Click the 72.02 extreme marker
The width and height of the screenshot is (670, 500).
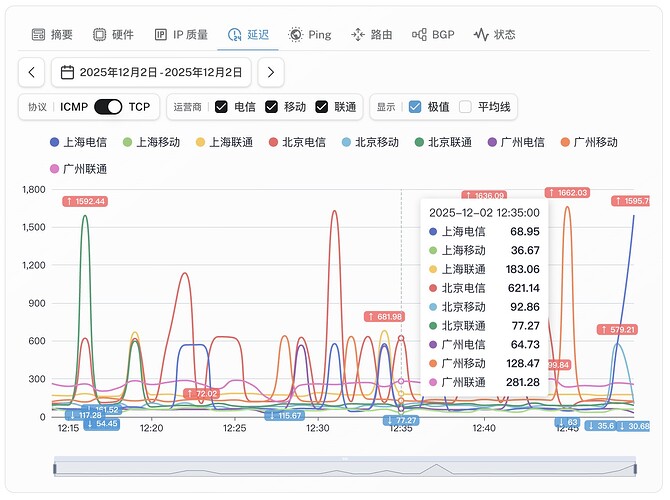[x=202, y=394]
